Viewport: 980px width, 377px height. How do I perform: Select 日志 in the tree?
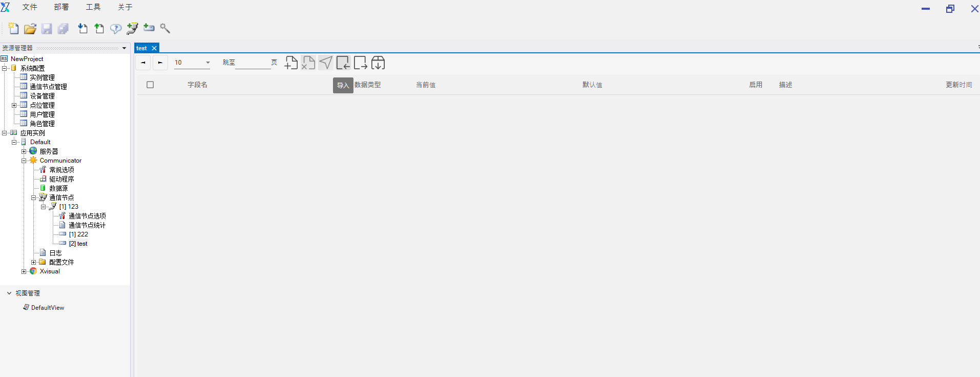(x=55, y=253)
